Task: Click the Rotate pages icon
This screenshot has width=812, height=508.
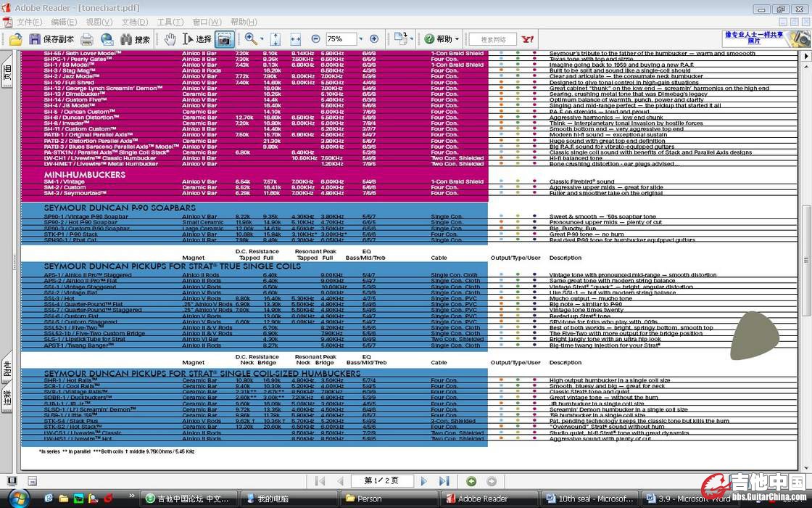Action: pyautogui.click(x=400, y=39)
